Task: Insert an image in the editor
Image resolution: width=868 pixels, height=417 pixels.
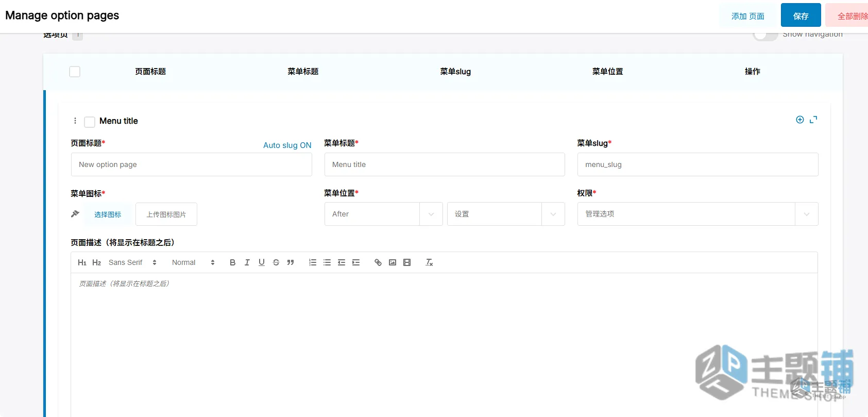Action: coord(392,262)
